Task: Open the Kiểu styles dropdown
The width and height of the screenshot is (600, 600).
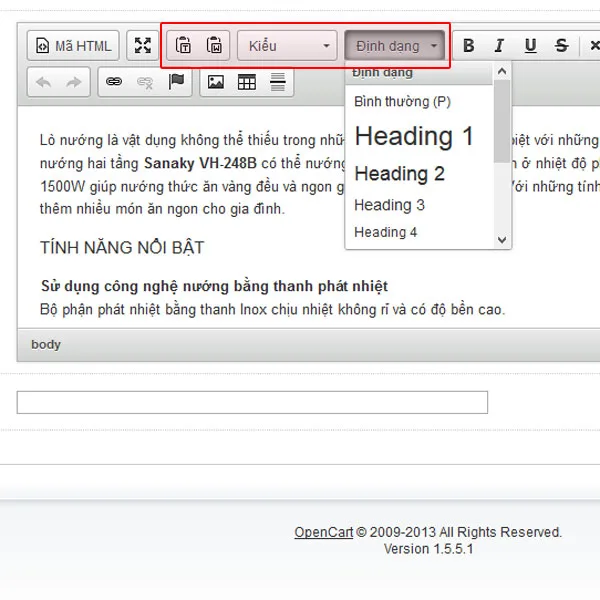Action: 288,46
